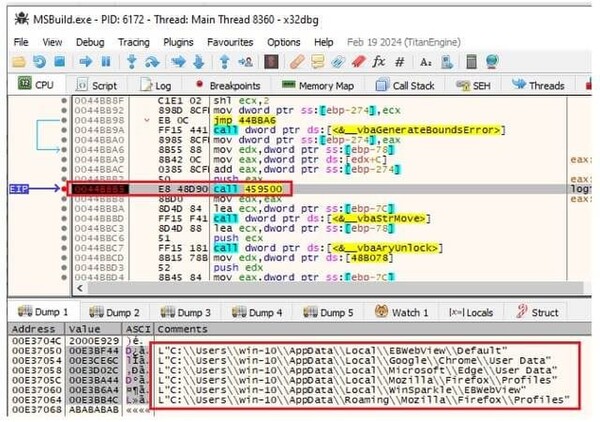
Task: Select the call __vbaStrMove instruction row
Action: click(x=320, y=218)
